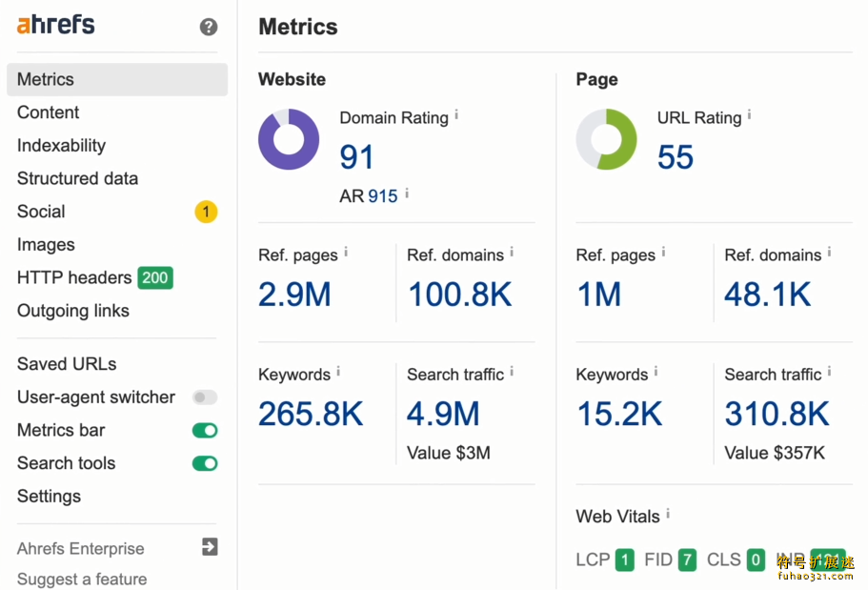Open the Structured data section
Screen dimensions: 868x590
(77, 178)
